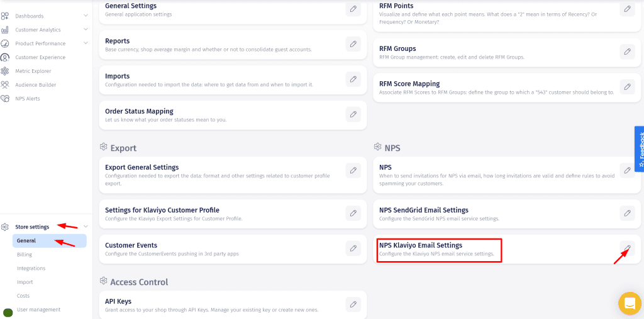Click the Customer Events edit pencil
This screenshot has height=319, width=644.
(x=353, y=249)
